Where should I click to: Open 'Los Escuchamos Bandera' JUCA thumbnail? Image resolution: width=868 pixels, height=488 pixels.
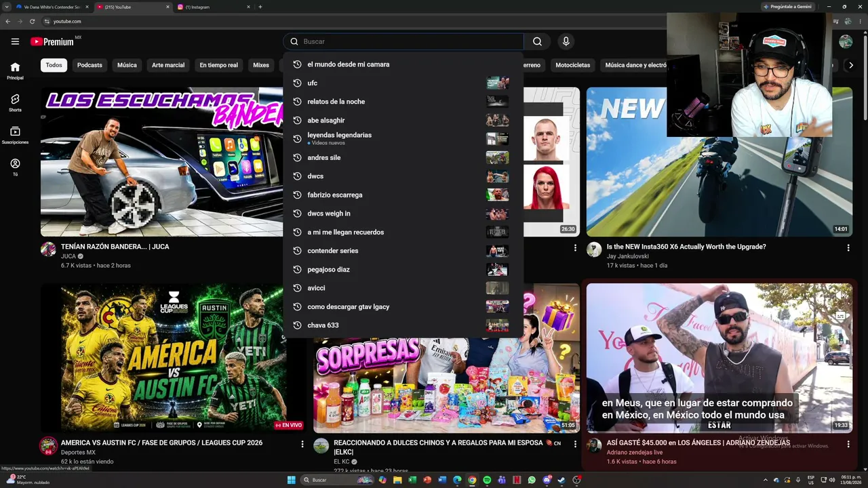[x=161, y=162]
